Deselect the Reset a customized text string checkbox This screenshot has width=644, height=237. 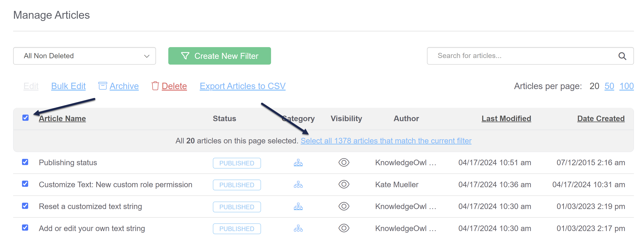click(25, 206)
